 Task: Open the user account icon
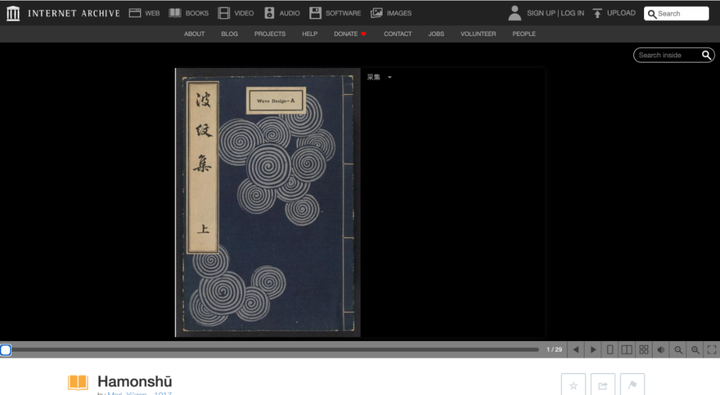click(515, 13)
